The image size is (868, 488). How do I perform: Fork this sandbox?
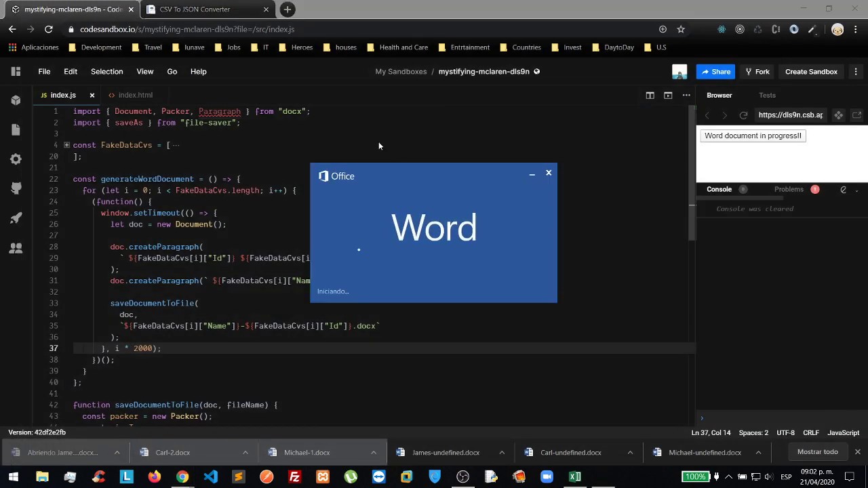click(757, 71)
